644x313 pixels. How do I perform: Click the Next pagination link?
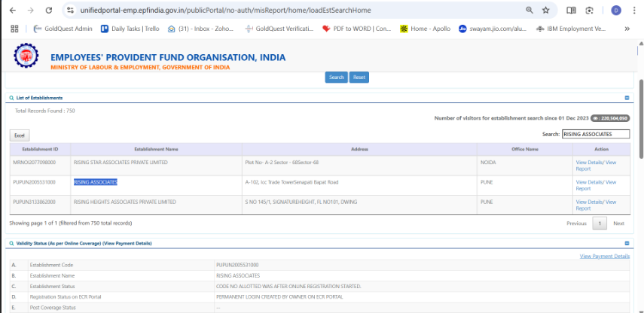(x=618, y=223)
